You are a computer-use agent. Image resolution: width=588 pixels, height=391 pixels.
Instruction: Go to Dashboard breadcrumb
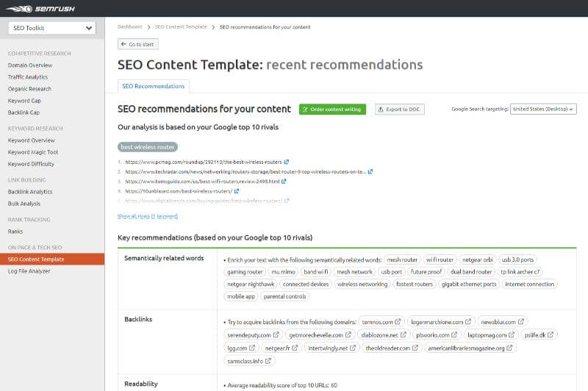click(x=130, y=27)
